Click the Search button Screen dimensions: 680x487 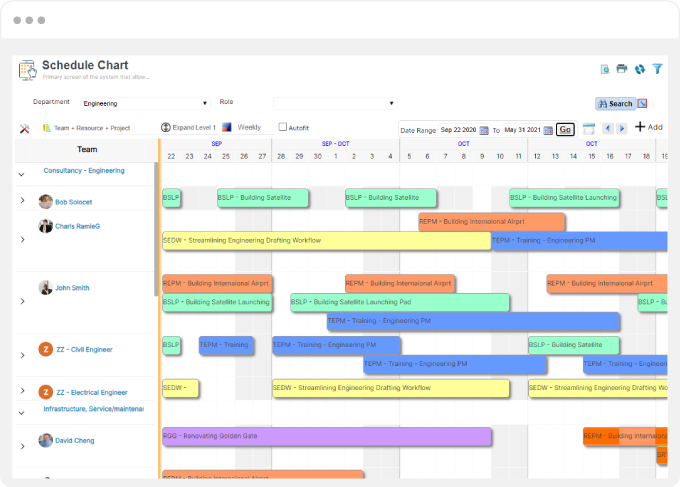[615, 104]
